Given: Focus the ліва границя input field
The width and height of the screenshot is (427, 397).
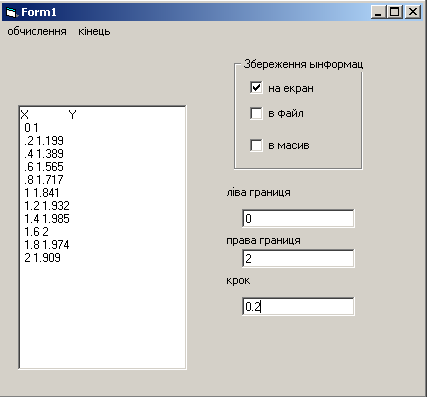Looking at the screenshot, I should [x=298, y=219].
